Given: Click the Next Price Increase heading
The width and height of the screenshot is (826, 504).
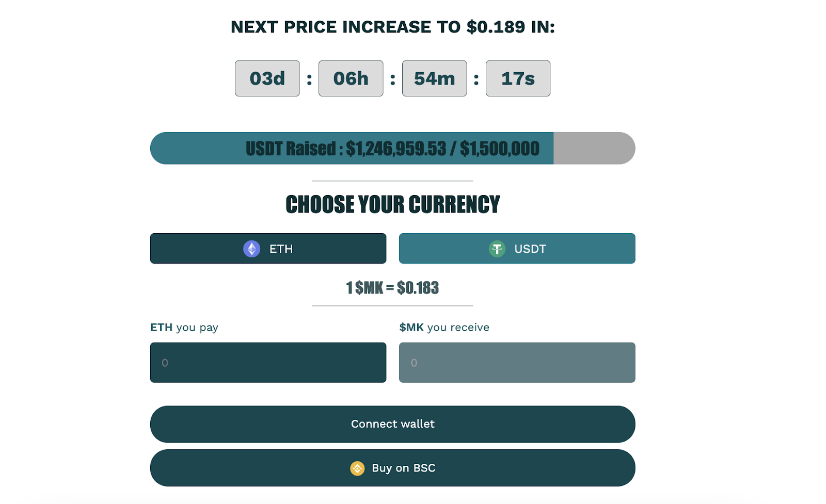Looking at the screenshot, I should [392, 27].
